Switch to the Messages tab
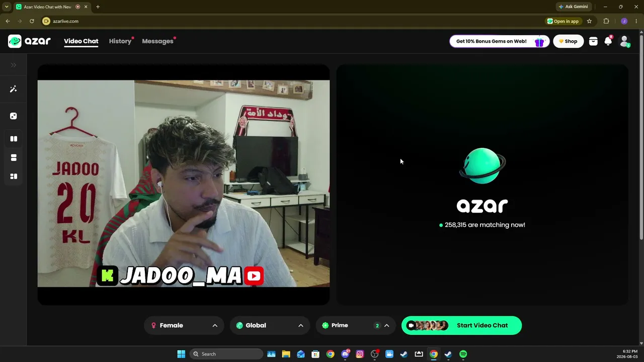The width and height of the screenshot is (644, 362). [x=157, y=41]
